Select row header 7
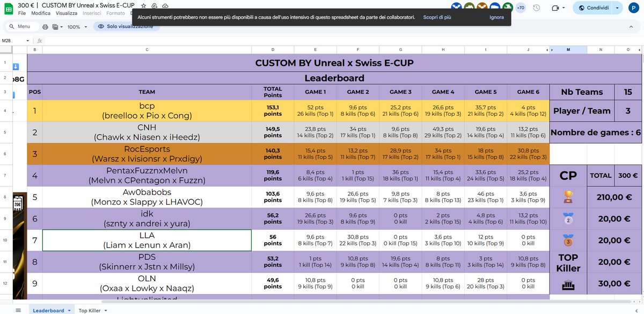The image size is (644, 314). 4,175
